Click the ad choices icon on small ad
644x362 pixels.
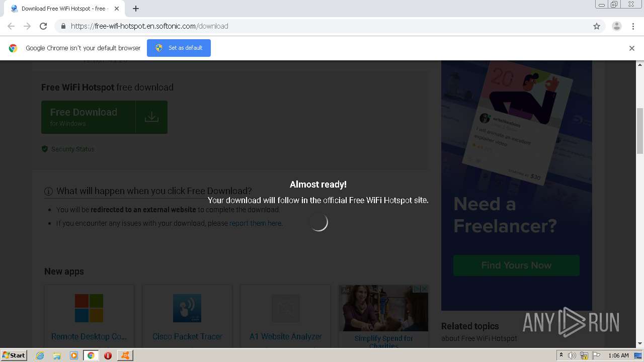[417, 289]
